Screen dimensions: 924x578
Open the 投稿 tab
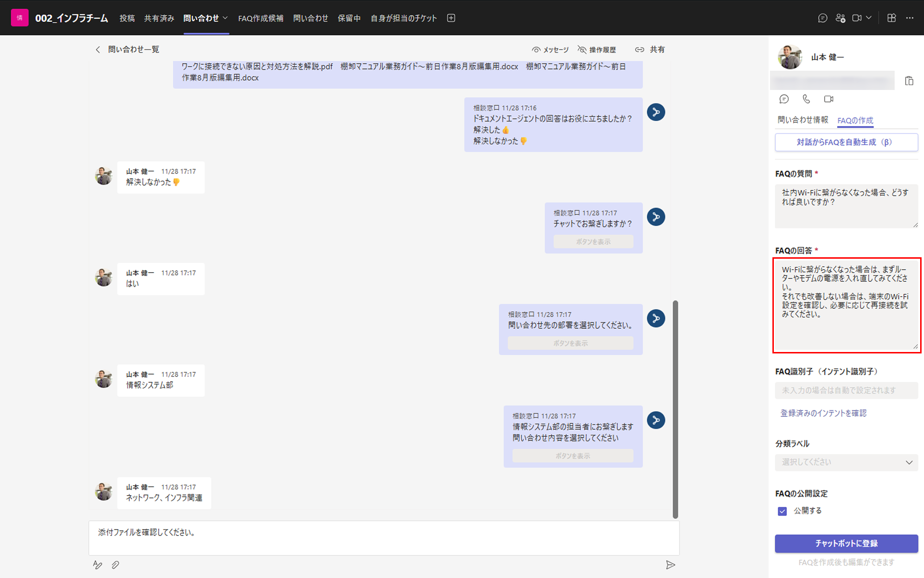[x=127, y=18]
